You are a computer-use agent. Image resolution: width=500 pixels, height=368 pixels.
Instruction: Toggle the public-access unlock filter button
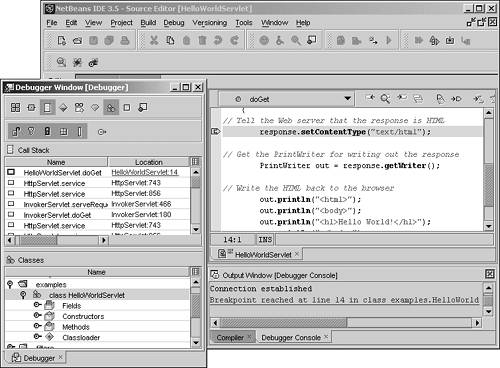point(16,132)
